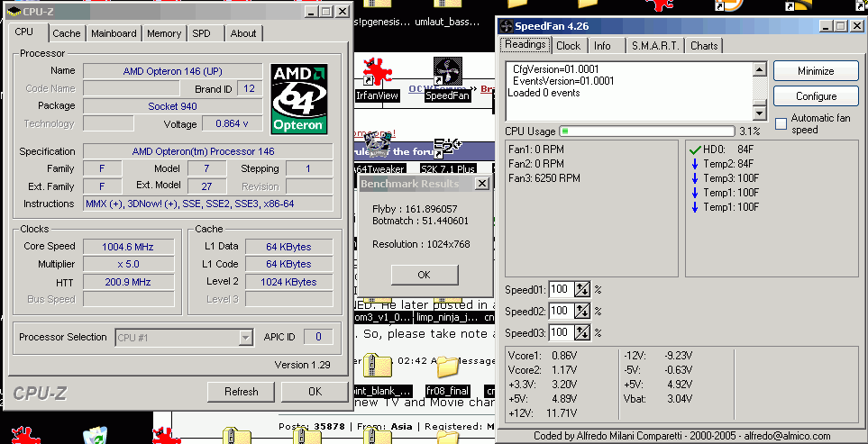Click the Speed01 percentage input field
Viewport: 868px width, 444px height.
pyautogui.click(x=561, y=289)
